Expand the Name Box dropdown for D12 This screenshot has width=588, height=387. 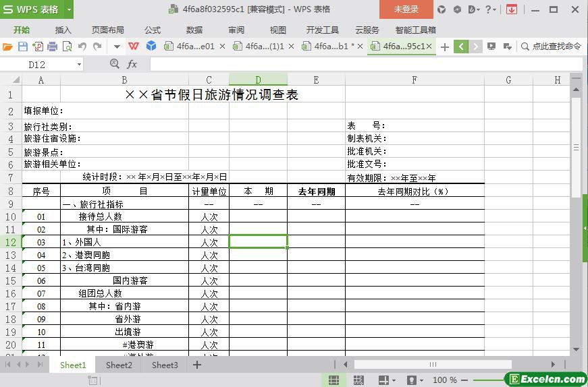point(79,64)
